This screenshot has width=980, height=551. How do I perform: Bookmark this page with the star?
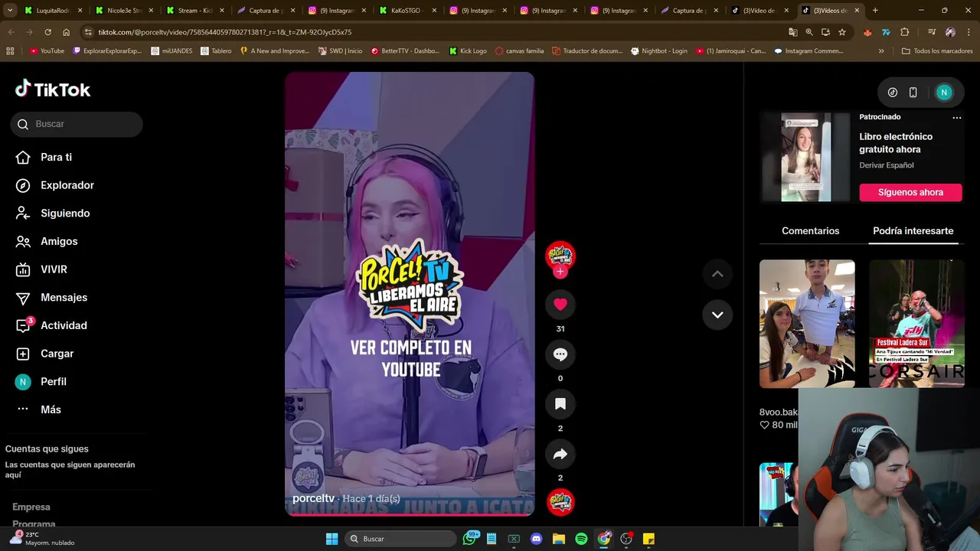click(842, 32)
